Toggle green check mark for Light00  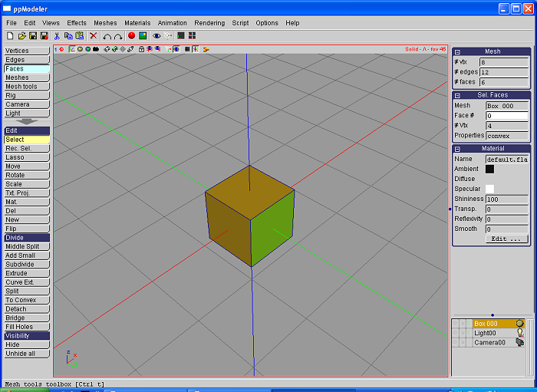pyautogui.click(x=469, y=333)
